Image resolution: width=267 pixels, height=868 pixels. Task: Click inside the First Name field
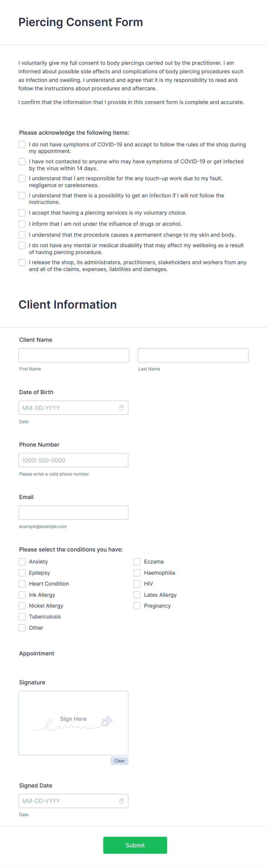click(73, 355)
